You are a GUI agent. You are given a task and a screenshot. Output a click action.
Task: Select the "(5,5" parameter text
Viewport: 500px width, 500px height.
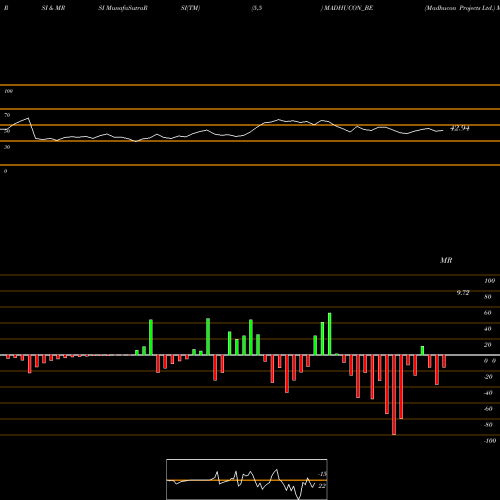tap(257, 8)
